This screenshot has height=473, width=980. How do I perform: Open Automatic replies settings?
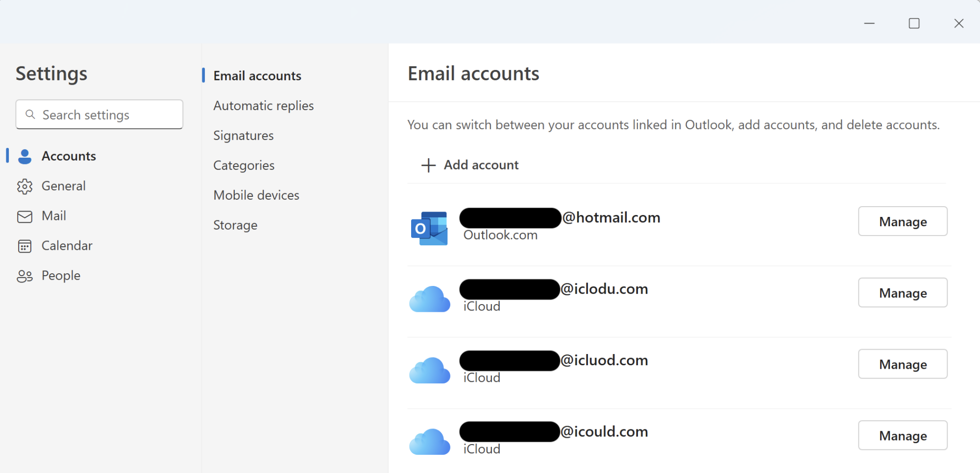264,106
